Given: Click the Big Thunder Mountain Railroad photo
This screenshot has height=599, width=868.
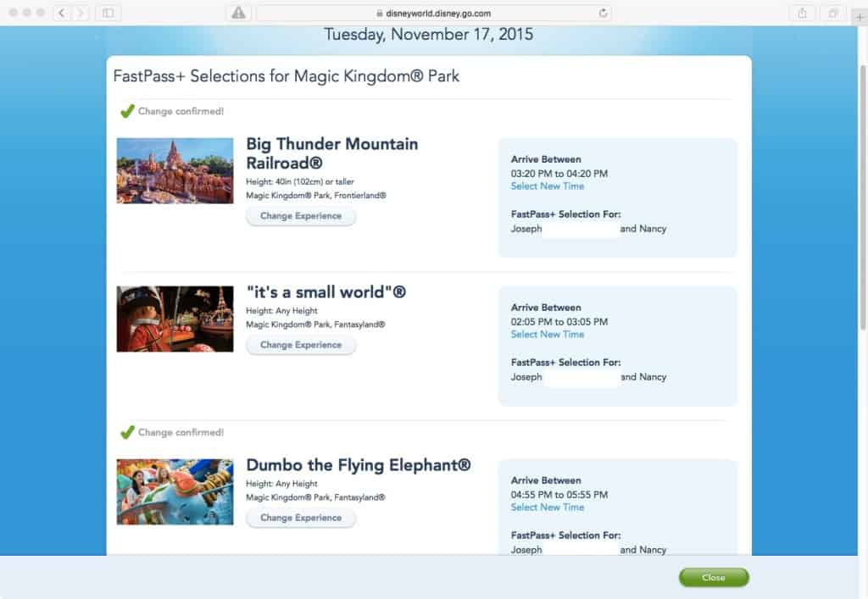Looking at the screenshot, I should (x=175, y=171).
